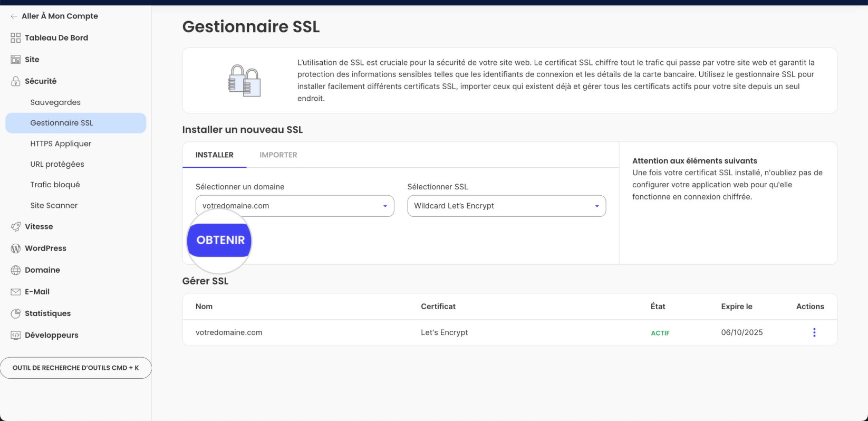Click the Actions column header
Image resolution: width=868 pixels, height=421 pixels.
pyautogui.click(x=810, y=307)
